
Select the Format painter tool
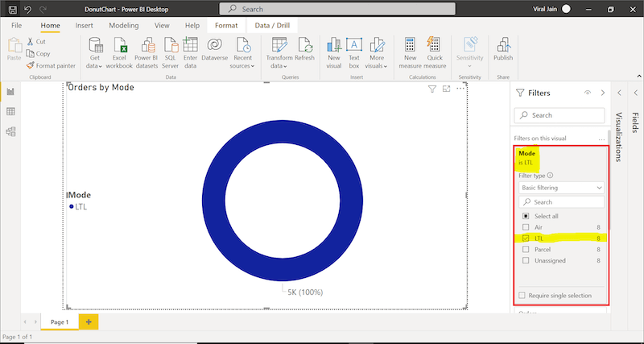pos(51,66)
